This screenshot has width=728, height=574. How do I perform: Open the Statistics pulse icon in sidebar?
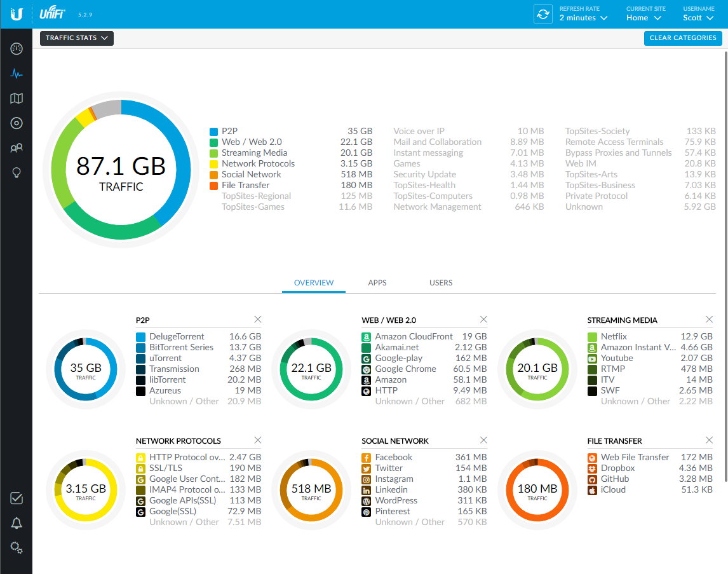pyautogui.click(x=17, y=74)
